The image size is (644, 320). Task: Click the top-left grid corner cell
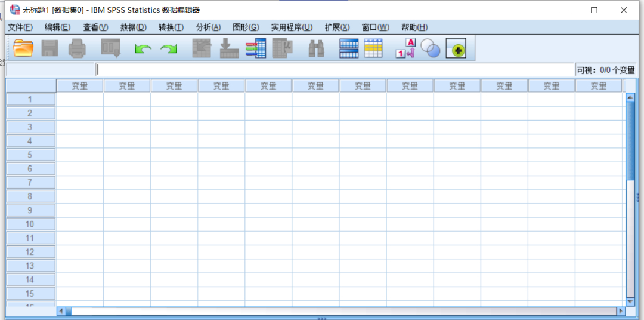(31, 85)
